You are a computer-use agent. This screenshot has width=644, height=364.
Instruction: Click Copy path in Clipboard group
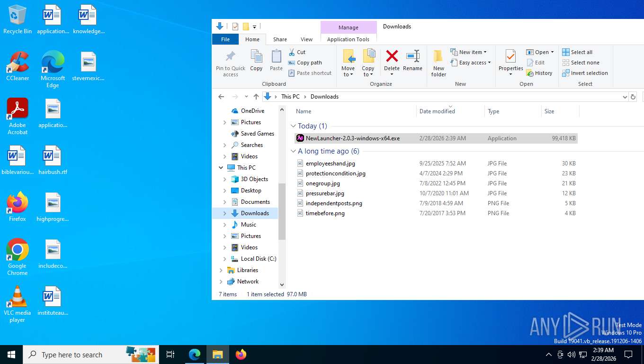pyautogui.click(x=305, y=63)
